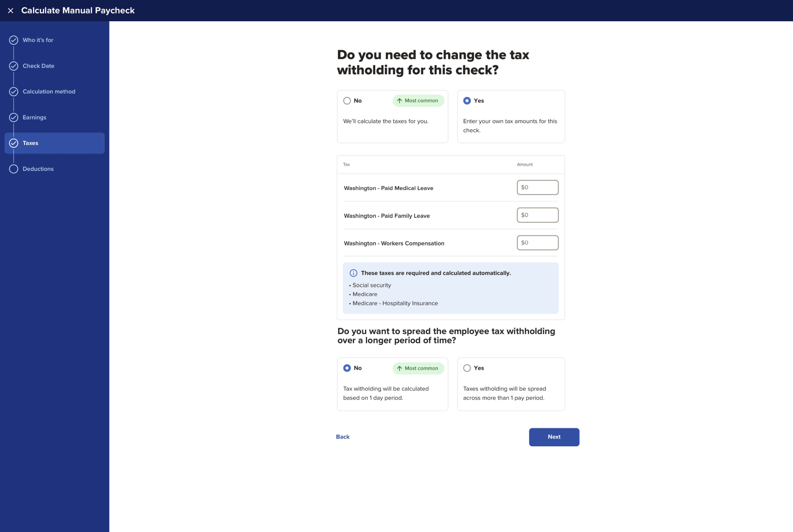
Task: Click the Paid Medical Leave amount field
Action: point(537,188)
